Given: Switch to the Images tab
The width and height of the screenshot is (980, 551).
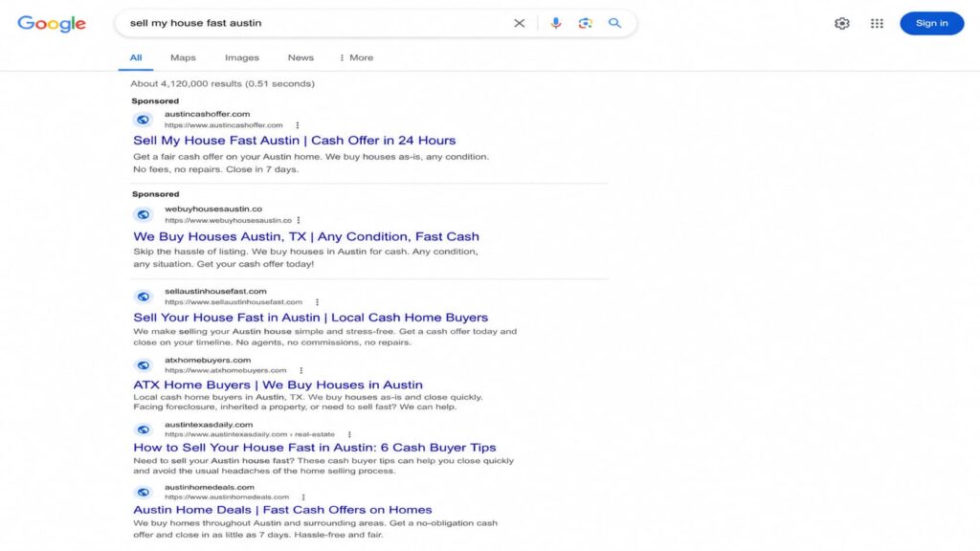Looking at the screenshot, I should click(242, 57).
